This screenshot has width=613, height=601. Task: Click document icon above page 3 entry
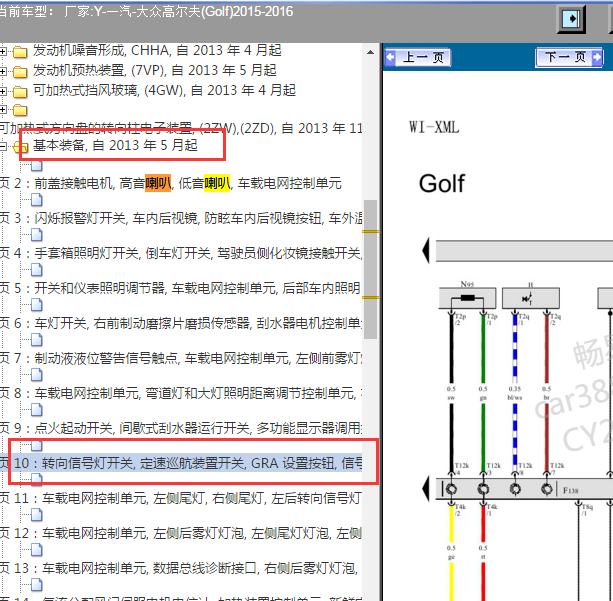click(37, 200)
